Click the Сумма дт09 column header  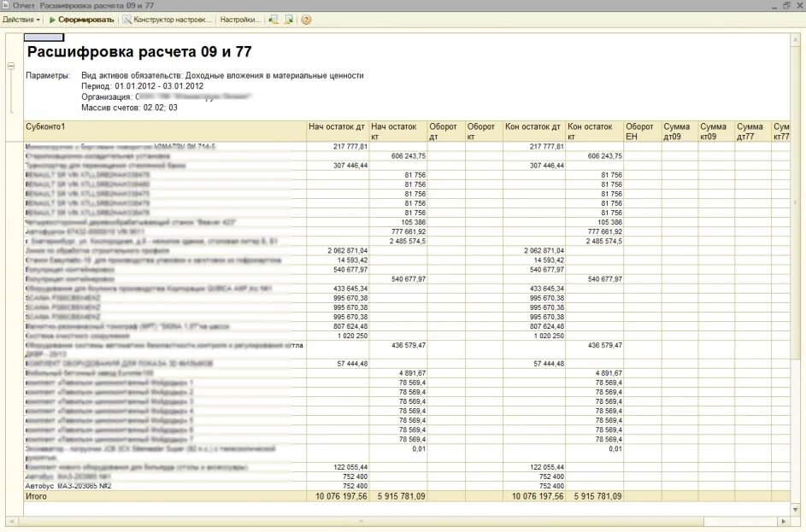[x=680, y=131]
